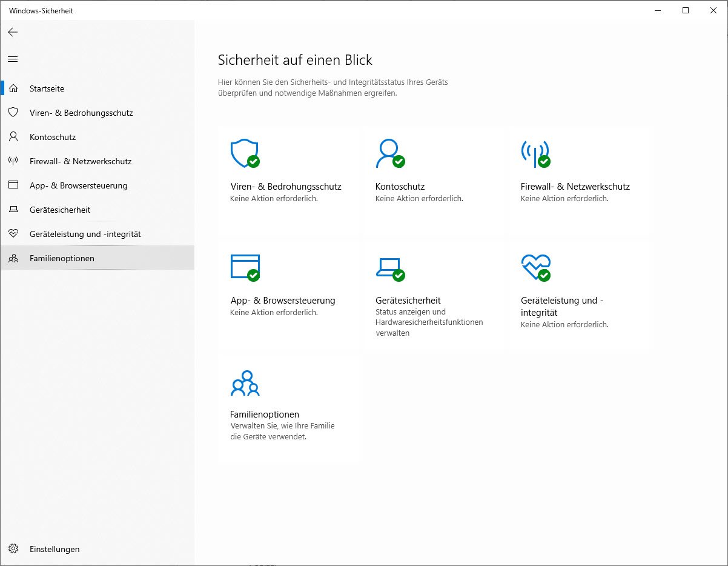Open the Familienoptionen people icon tile
728x566 pixels.
(245, 383)
